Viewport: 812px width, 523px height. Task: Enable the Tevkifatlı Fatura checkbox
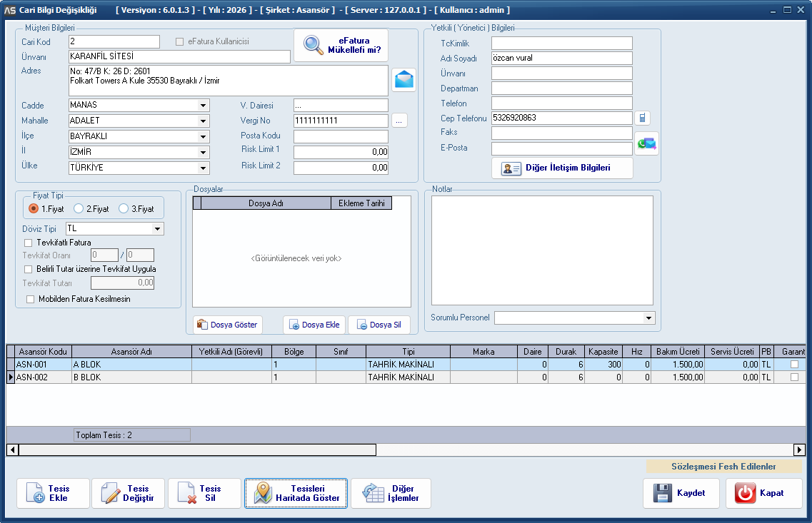click(29, 243)
